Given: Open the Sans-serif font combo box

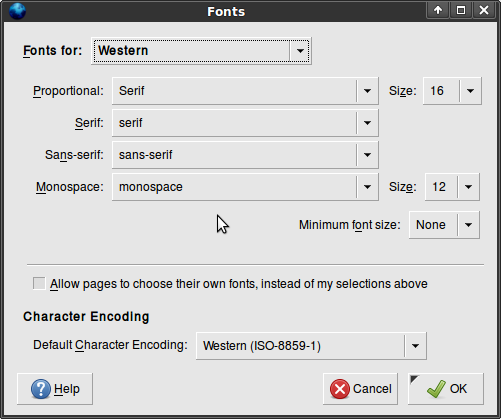Looking at the screenshot, I should pos(245,155).
